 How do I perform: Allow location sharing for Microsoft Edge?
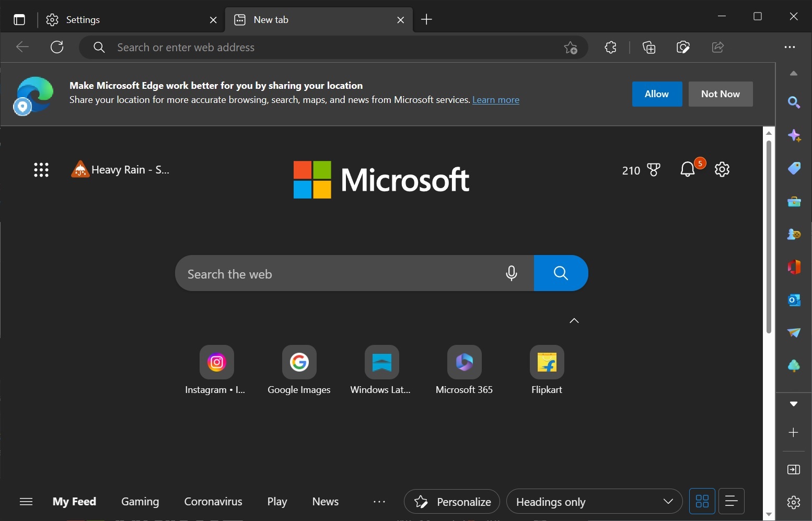(656, 94)
